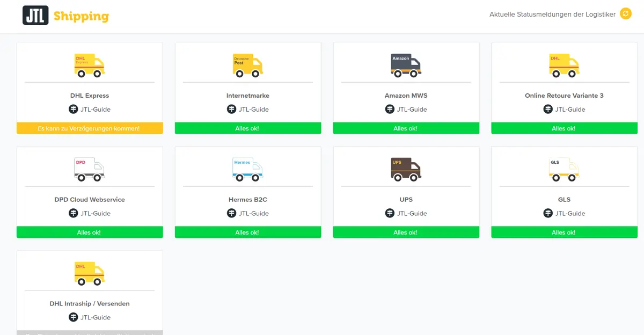Viewport: 644px width, 335px height.
Task: Click JTL-Guide signpost icon under UPS
Action: [390, 213]
